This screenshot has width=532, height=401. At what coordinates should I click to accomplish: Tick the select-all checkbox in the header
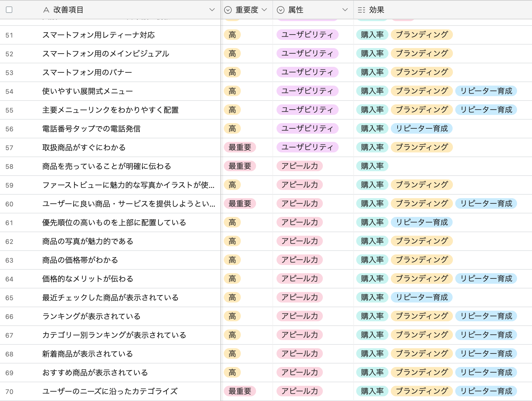pyautogui.click(x=9, y=10)
